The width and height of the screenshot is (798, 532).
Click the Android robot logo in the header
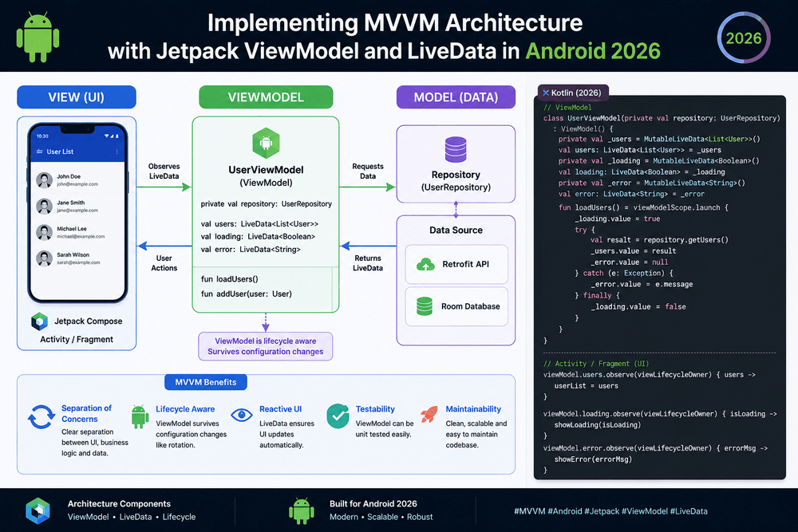point(38,37)
